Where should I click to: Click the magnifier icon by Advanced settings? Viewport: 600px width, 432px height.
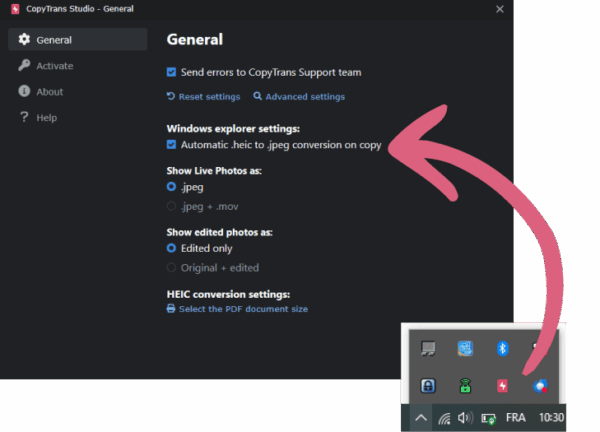click(258, 96)
